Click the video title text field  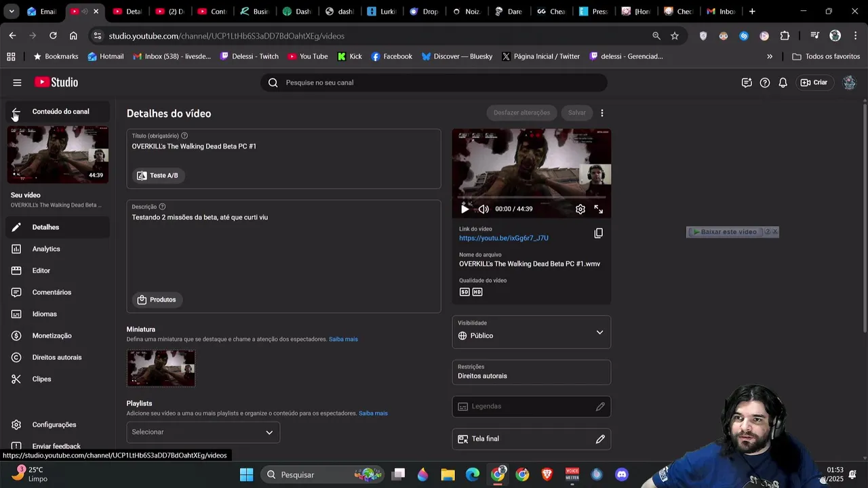pos(283,146)
